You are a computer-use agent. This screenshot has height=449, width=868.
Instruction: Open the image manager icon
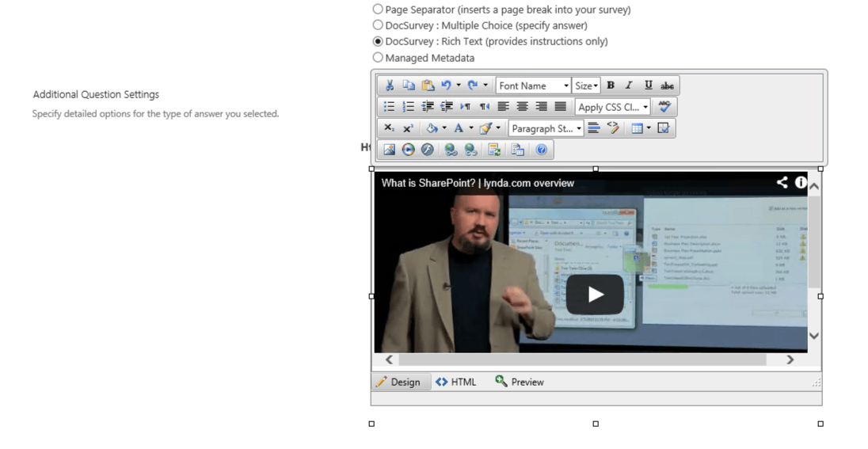pyautogui.click(x=390, y=150)
